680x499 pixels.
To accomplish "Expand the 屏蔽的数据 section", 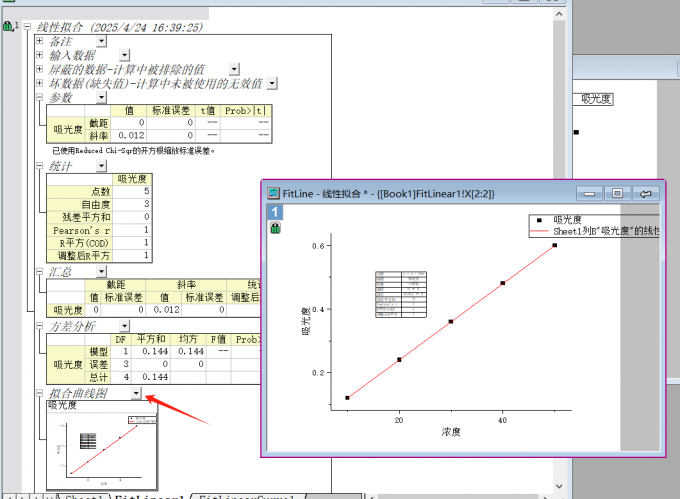I will 39,68.
